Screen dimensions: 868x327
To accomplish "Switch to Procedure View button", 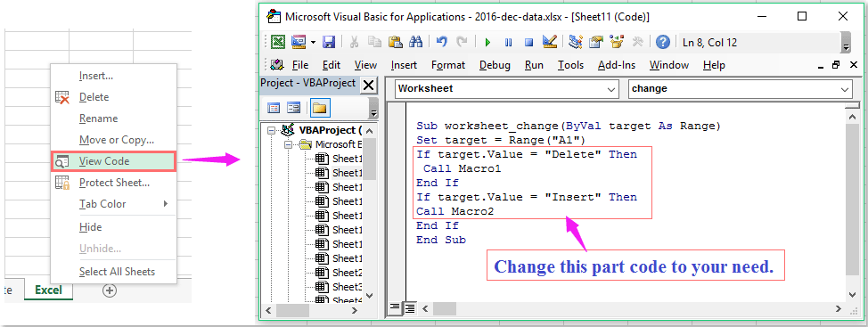I will [394, 307].
